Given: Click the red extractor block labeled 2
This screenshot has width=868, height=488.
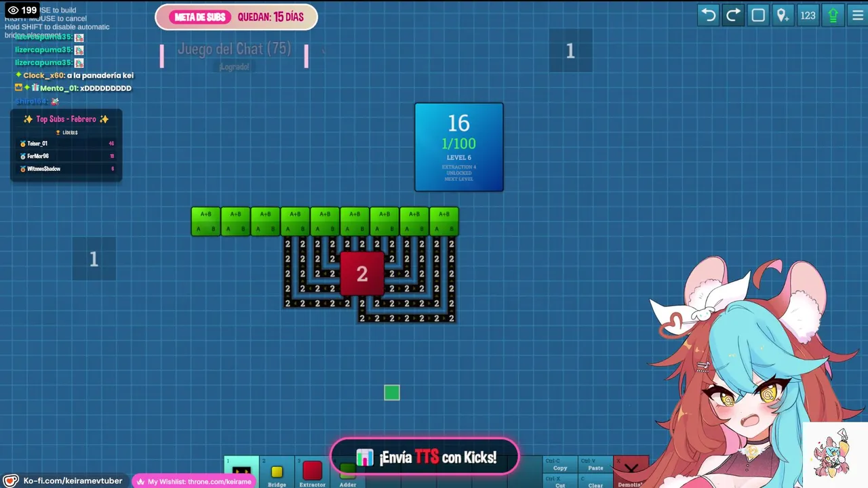Looking at the screenshot, I should pos(362,274).
